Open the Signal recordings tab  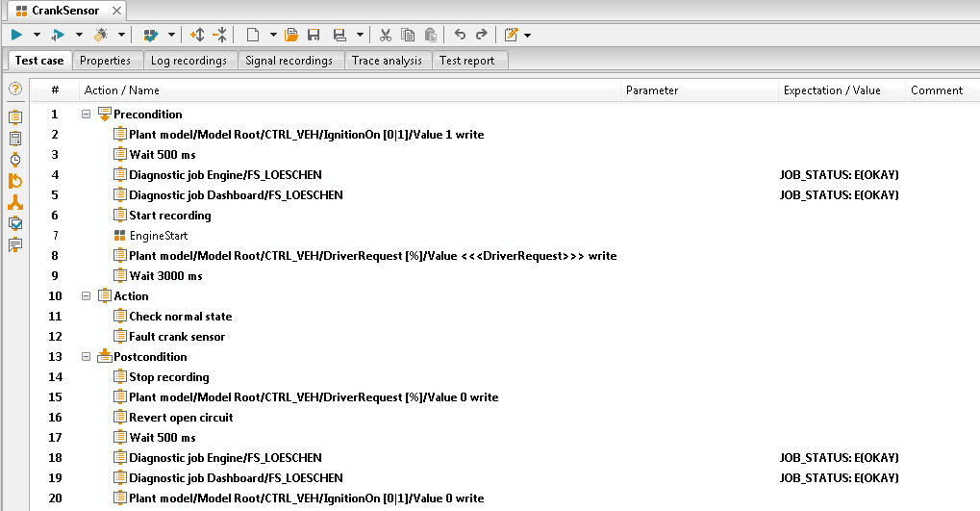(x=289, y=61)
